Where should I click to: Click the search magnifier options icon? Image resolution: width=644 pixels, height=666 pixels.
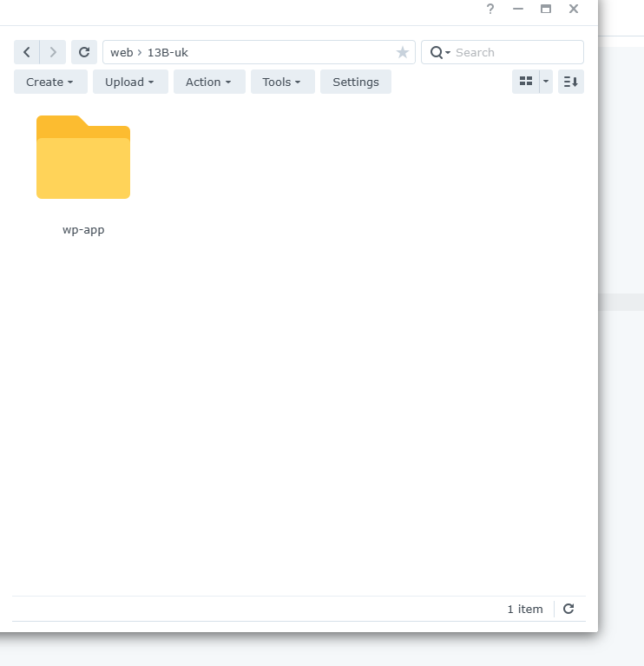coord(439,52)
